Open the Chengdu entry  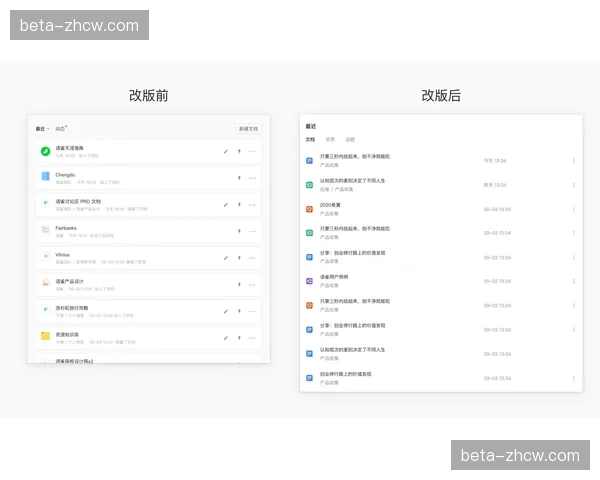(65, 175)
